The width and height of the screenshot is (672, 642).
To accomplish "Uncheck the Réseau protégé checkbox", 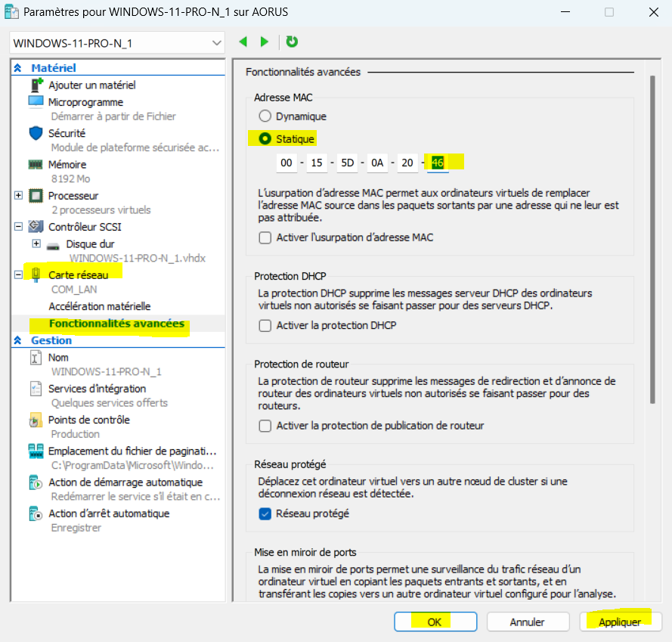I will 265,513.
